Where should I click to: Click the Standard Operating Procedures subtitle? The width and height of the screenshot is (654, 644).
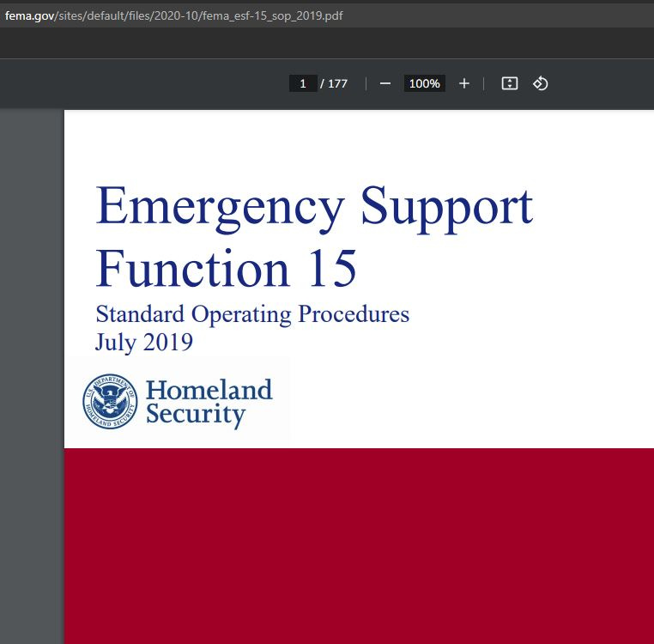pyautogui.click(x=252, y=315)
